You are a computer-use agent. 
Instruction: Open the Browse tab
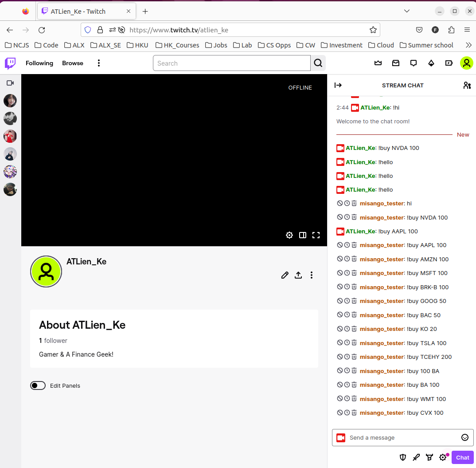(73, 63)
